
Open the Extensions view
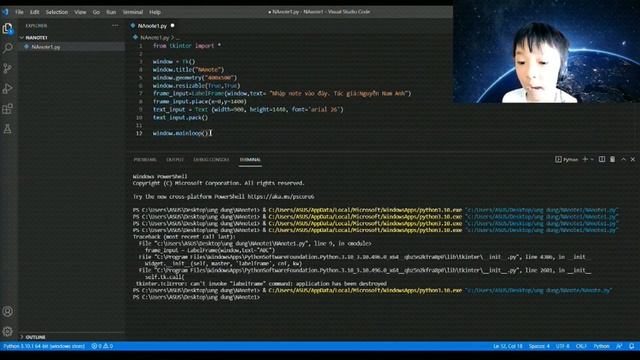click(8, 109)
